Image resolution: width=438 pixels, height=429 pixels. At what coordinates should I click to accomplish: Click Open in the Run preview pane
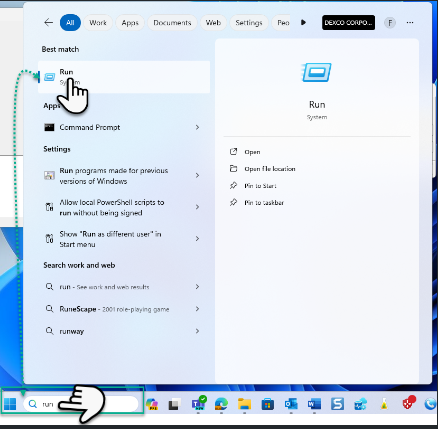point(252,152)
